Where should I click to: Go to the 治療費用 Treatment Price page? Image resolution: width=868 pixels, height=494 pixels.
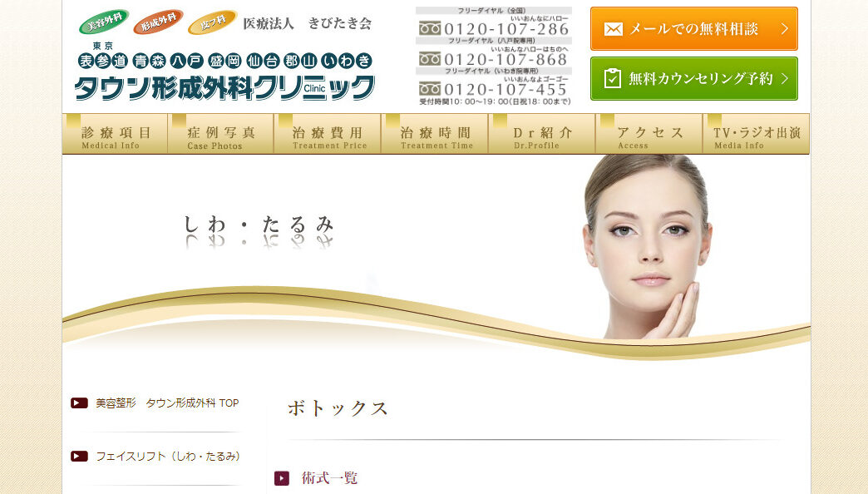[x=328, y=135]
